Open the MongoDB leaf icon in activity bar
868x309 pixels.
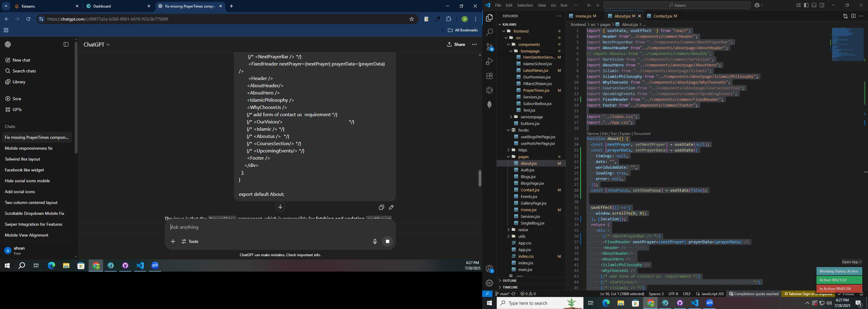click(x=489, y=105)
